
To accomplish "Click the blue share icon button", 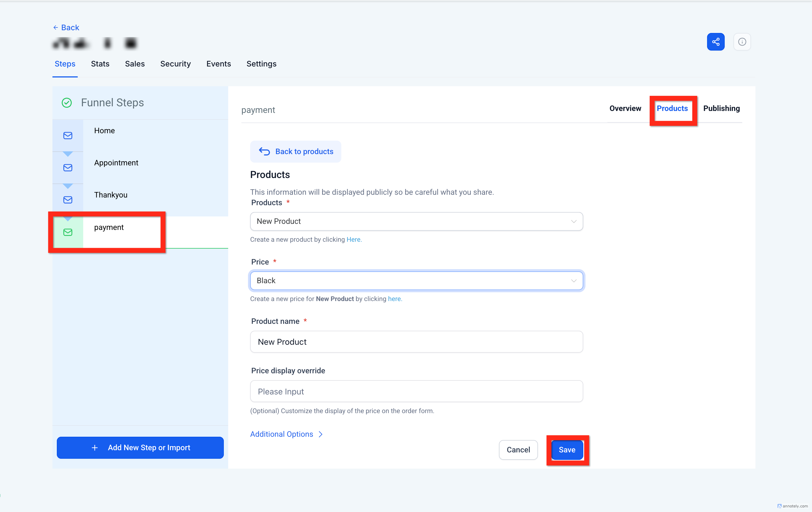I will tap(716, 42).
